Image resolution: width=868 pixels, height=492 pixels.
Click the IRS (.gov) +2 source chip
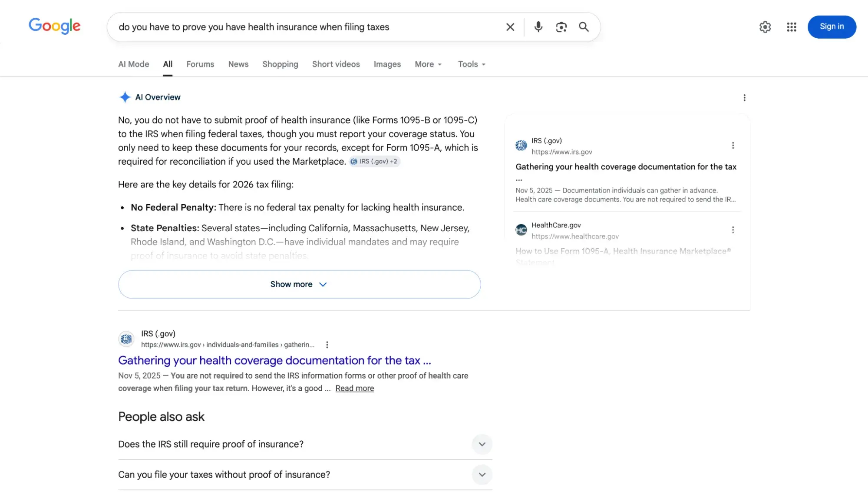(374, 161)
